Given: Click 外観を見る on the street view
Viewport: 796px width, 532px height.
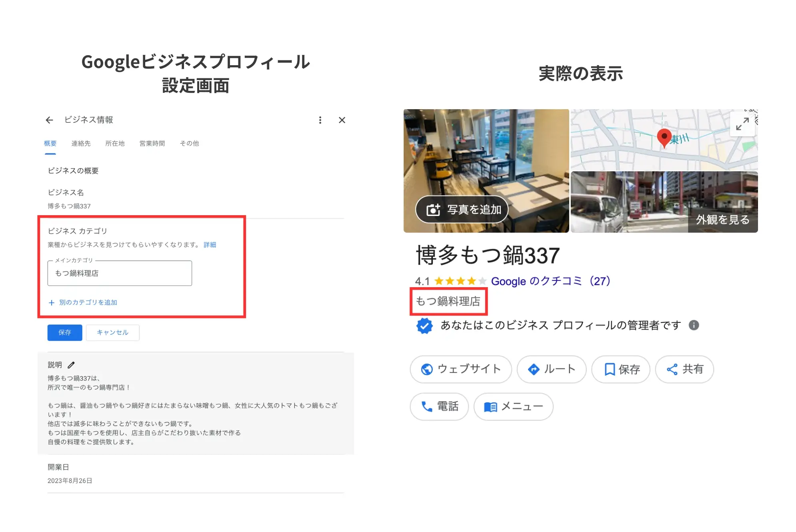Looking at the screenshot, I should point(723,220).
